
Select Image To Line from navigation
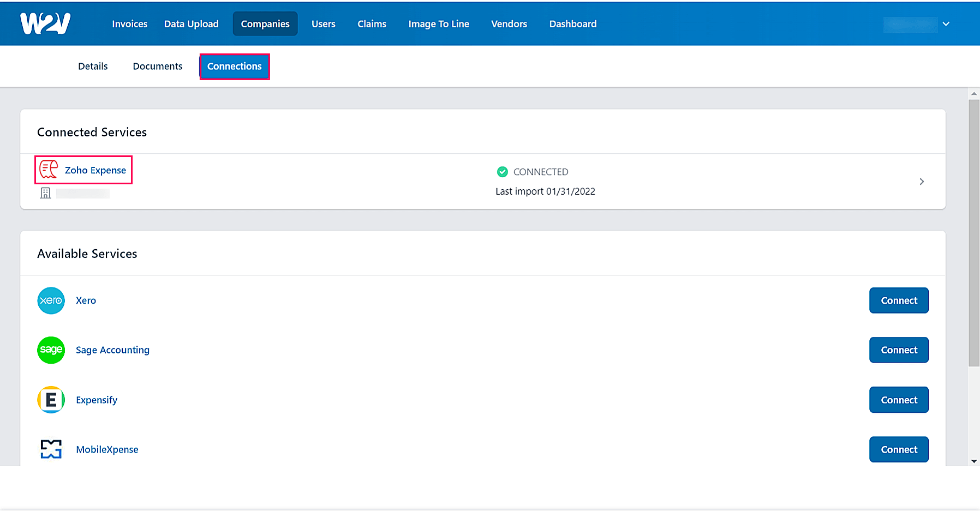click(x=439, y=23)
